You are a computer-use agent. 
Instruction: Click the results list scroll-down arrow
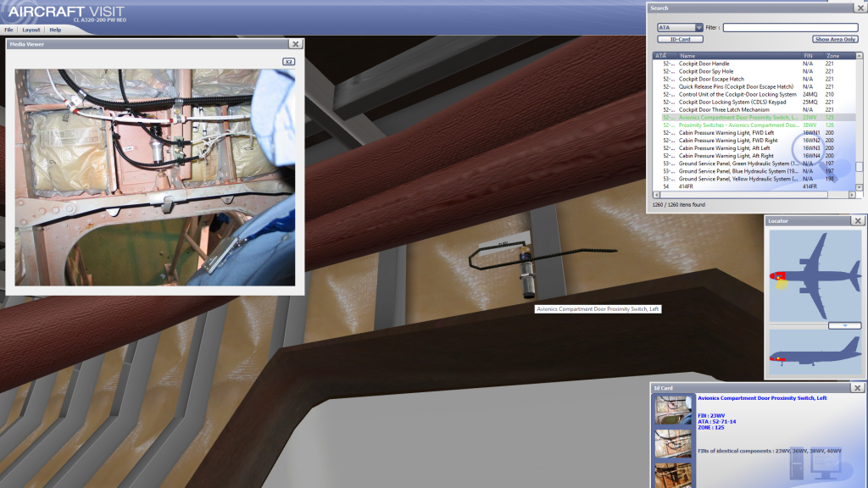860,187
